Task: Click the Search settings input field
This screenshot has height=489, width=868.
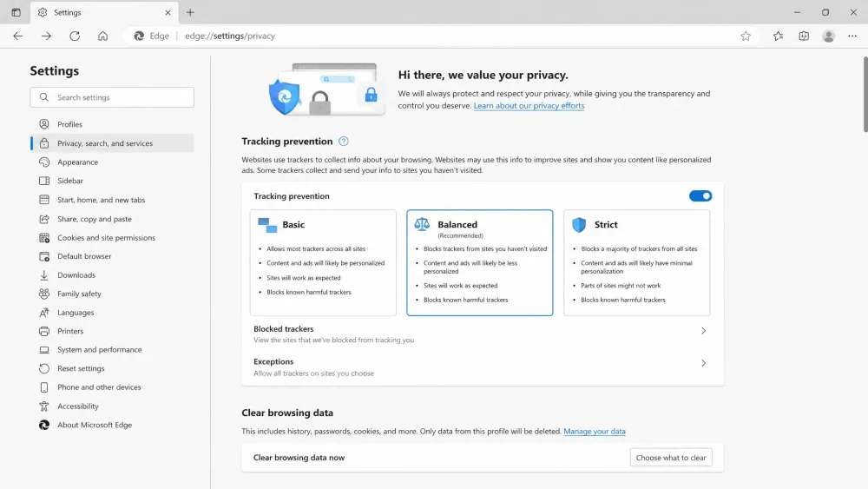Action: [112, 97]
